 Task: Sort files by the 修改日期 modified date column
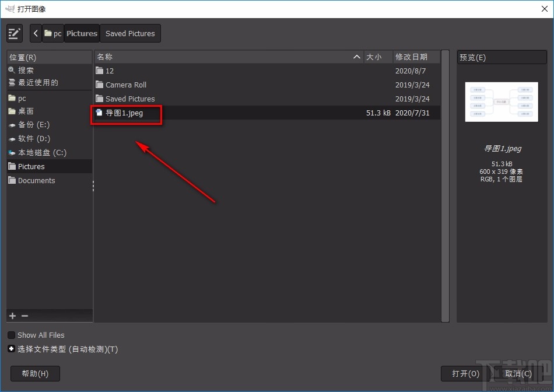click(416, 57)
